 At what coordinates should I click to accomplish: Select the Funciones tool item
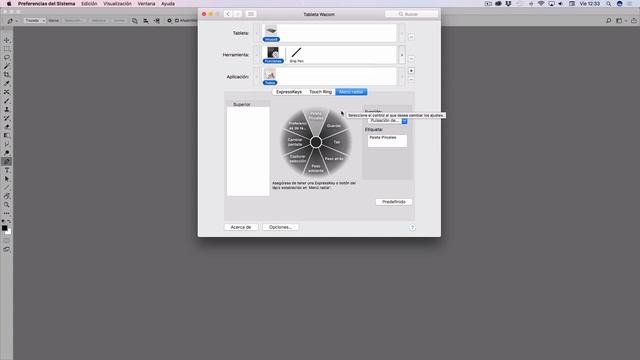point(273,55)
